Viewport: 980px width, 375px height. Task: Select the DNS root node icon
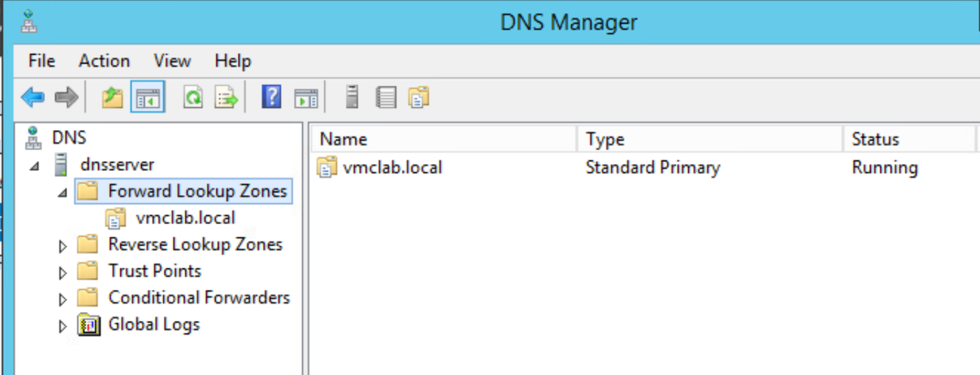point(33,138)
